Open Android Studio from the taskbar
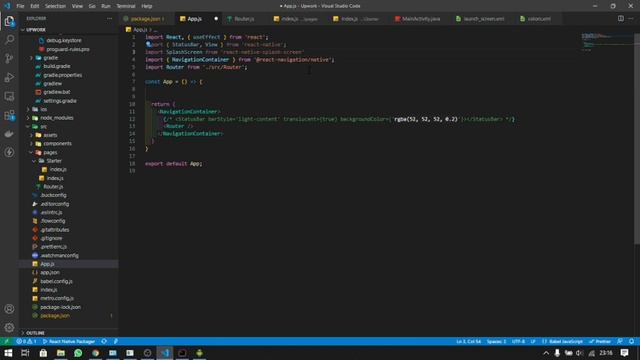Screen dimensions: 640x360 click(199, 353)
